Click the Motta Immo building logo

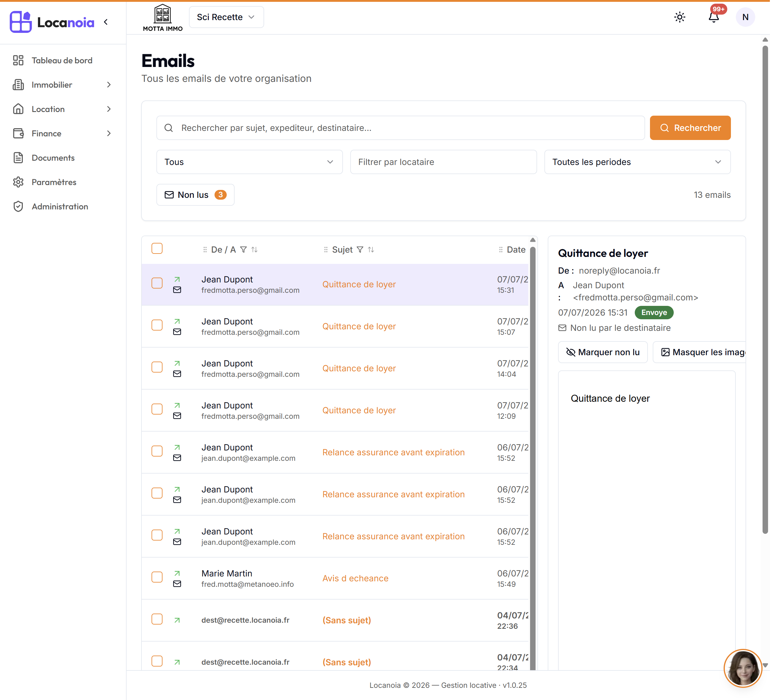162,18
